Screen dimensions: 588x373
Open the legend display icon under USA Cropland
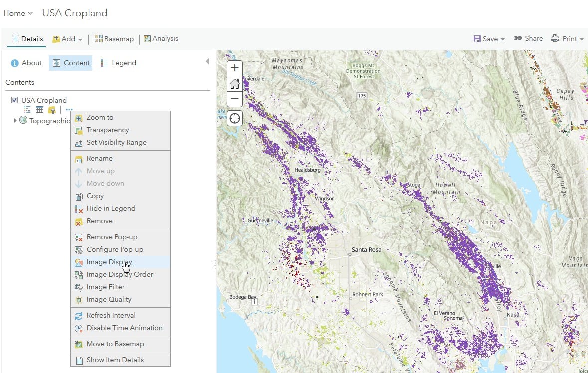pos(27,109)
